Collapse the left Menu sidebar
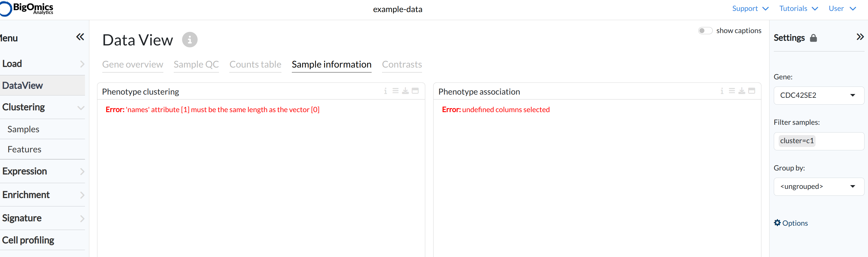The height and width of the screenshot is (257, 868). 80,37
